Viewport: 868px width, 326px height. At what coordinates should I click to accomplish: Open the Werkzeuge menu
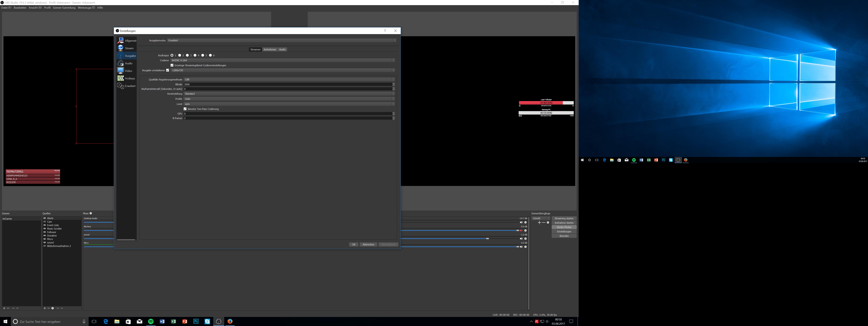coord(86,8)
